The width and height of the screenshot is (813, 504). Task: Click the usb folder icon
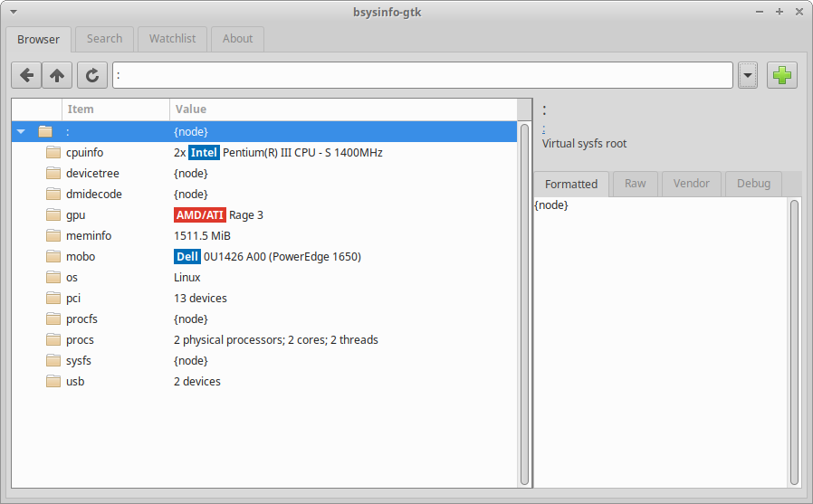(53, 381)
